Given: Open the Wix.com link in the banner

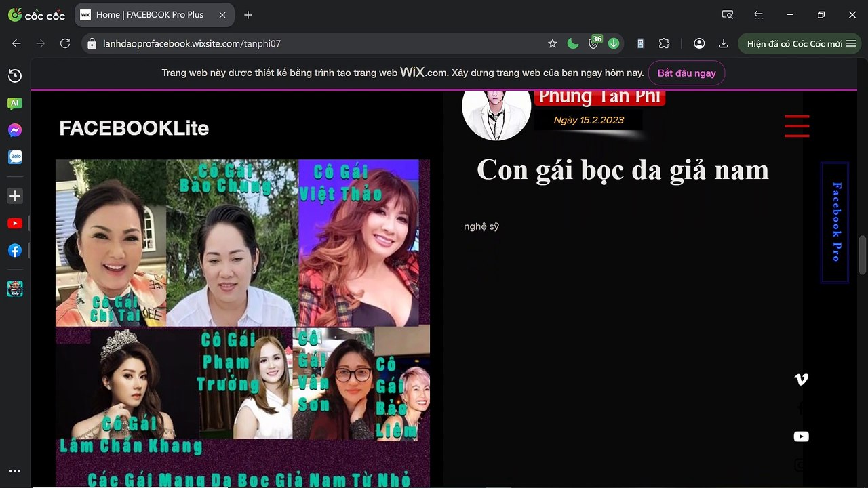Looking at the screenshot, I should 424,72.
